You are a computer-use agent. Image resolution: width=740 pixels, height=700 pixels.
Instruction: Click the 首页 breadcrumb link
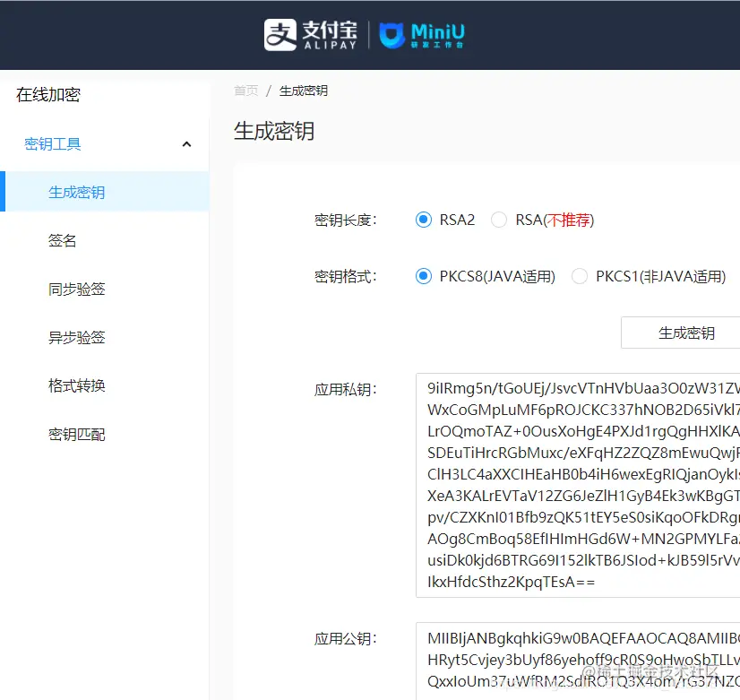click(246, 91)
